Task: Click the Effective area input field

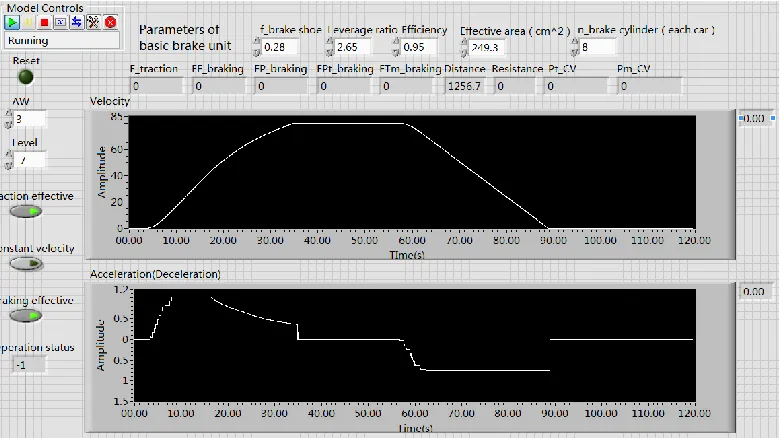Action: pos(487,47)
